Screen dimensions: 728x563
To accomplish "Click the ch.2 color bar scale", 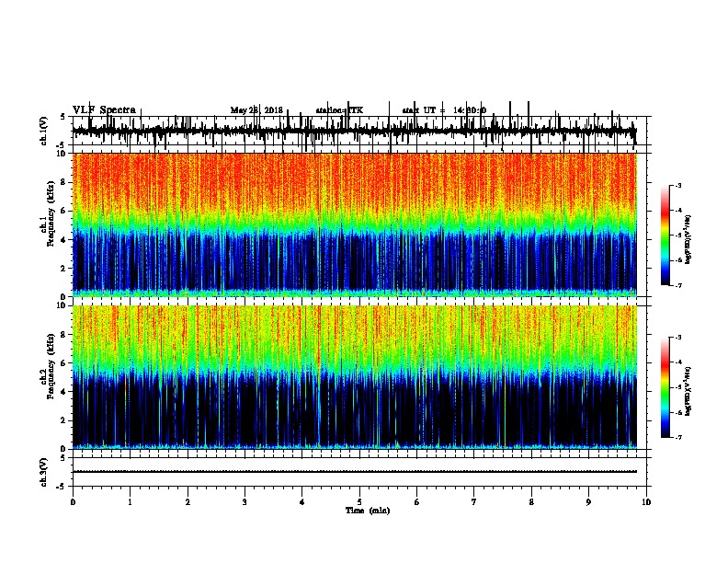I will pyautogui.click(x=665, y=387).
